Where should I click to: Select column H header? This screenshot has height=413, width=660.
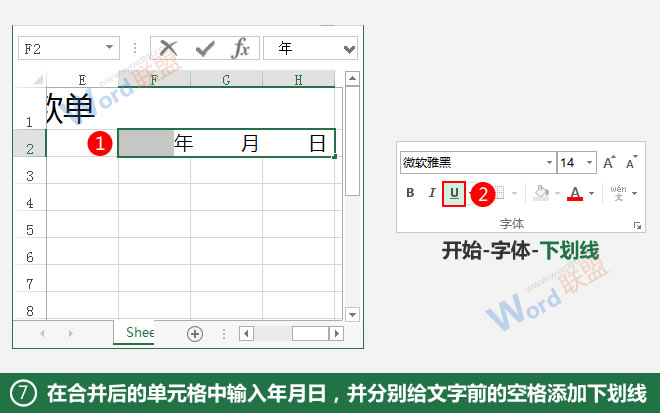coord(298,80)
